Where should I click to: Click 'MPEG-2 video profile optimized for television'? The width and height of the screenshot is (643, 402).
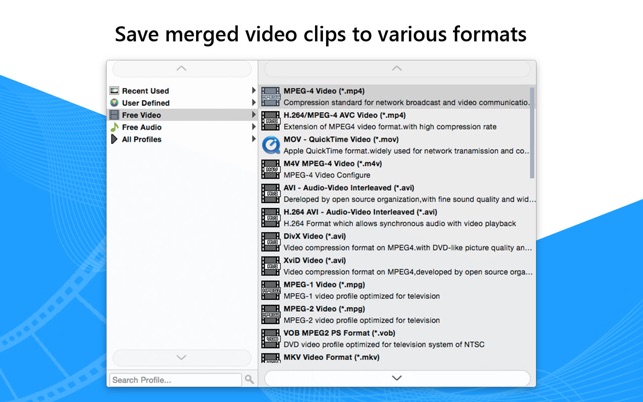pyautogui.click(x=362, y=320)
